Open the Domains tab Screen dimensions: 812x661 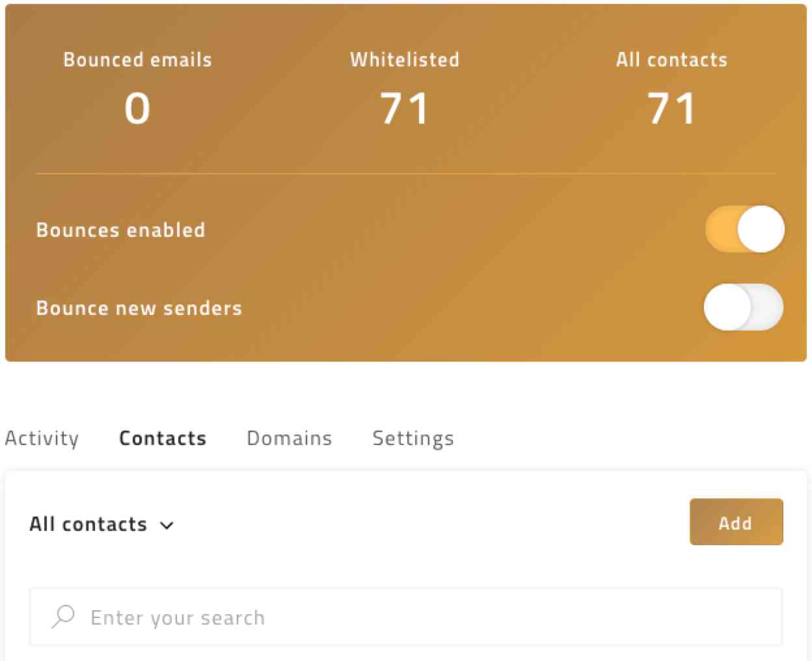[x=289, y=438]
